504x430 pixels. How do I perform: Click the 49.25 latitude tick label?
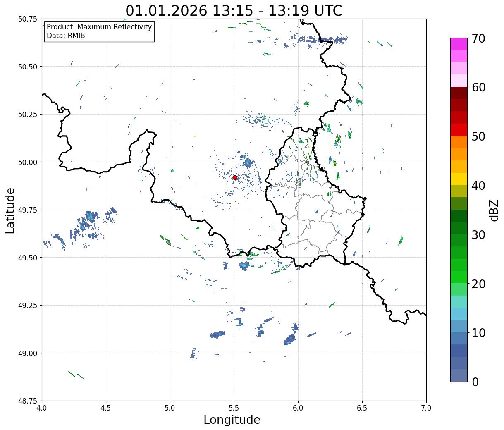28,306
